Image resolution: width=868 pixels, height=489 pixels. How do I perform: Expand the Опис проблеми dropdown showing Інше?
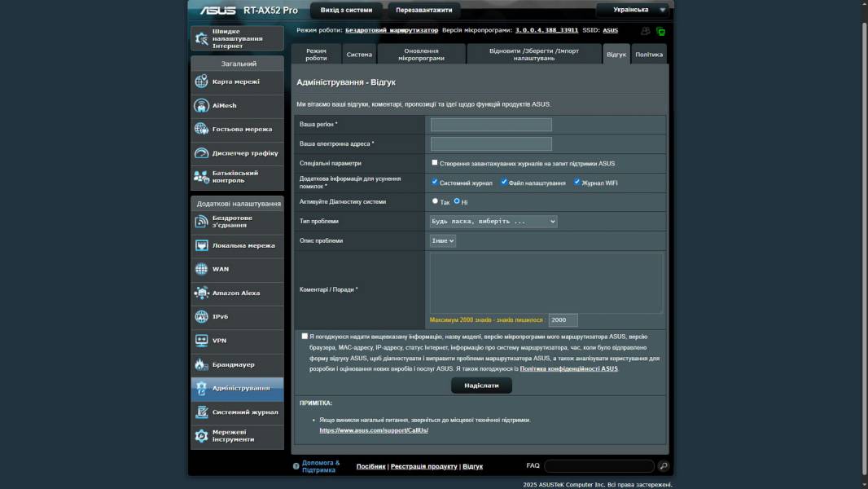(443, 240)
